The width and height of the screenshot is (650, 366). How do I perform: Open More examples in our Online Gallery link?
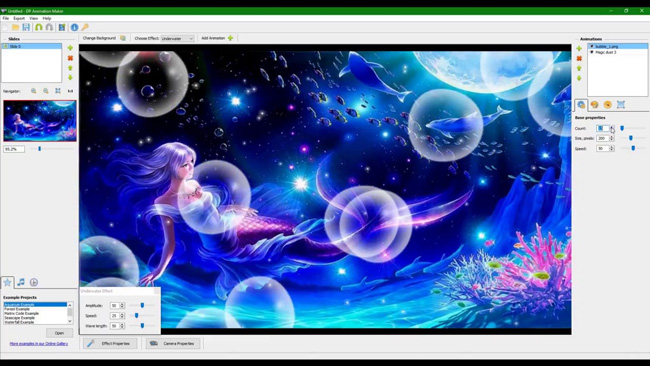(x=39, y=344)
